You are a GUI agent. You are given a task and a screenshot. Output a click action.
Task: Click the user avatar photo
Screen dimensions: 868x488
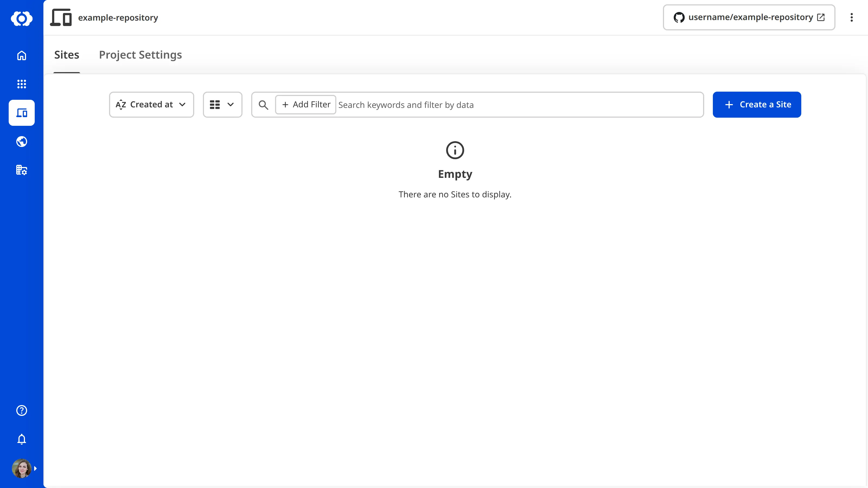click(x=22, y=468)
